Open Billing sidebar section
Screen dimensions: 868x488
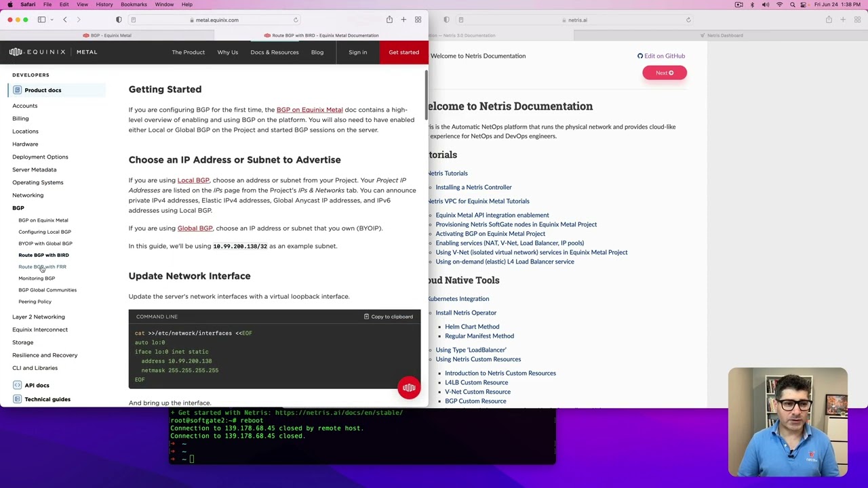pyautogui.click(x=20, y=119)
